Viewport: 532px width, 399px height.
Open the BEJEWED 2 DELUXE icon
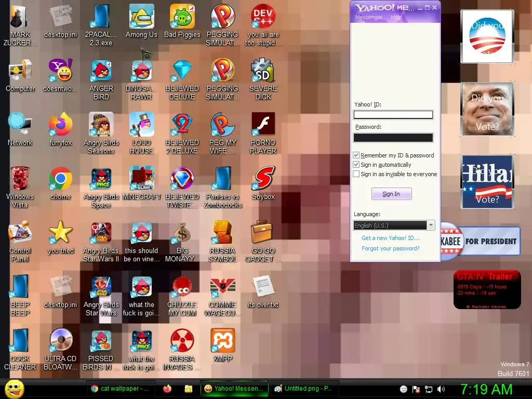(182, 133)
